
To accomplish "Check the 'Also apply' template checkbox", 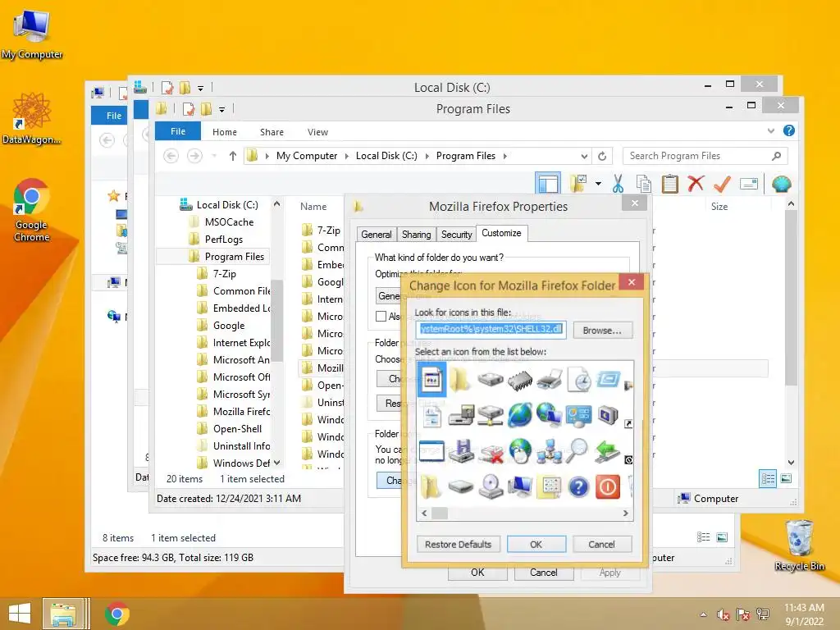I will point(381,316).
